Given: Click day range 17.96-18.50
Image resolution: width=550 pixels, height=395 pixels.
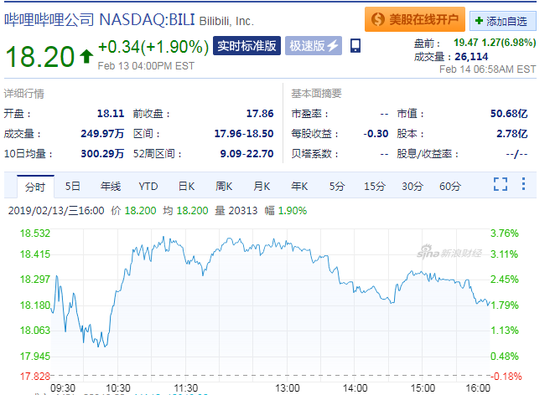Looking at the screenshot, I should (x=244, y=134).
